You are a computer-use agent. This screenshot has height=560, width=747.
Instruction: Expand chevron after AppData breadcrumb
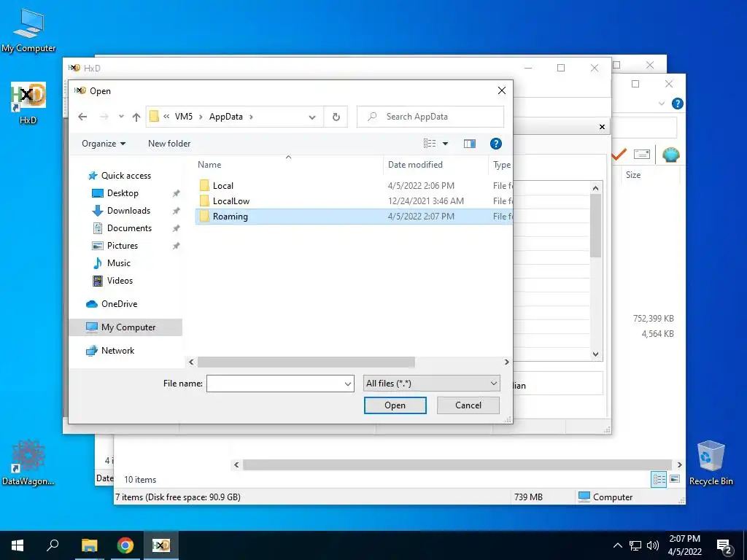tap(251, 117)
